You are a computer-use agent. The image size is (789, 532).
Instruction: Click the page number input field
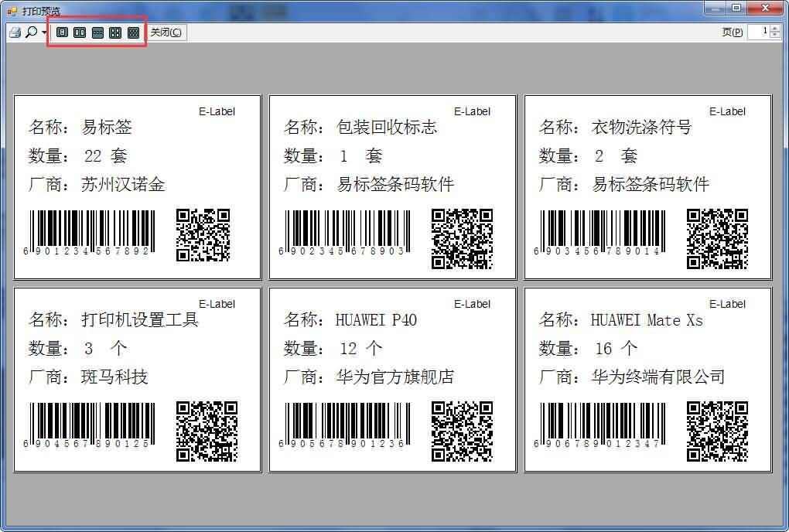(758, 32)
